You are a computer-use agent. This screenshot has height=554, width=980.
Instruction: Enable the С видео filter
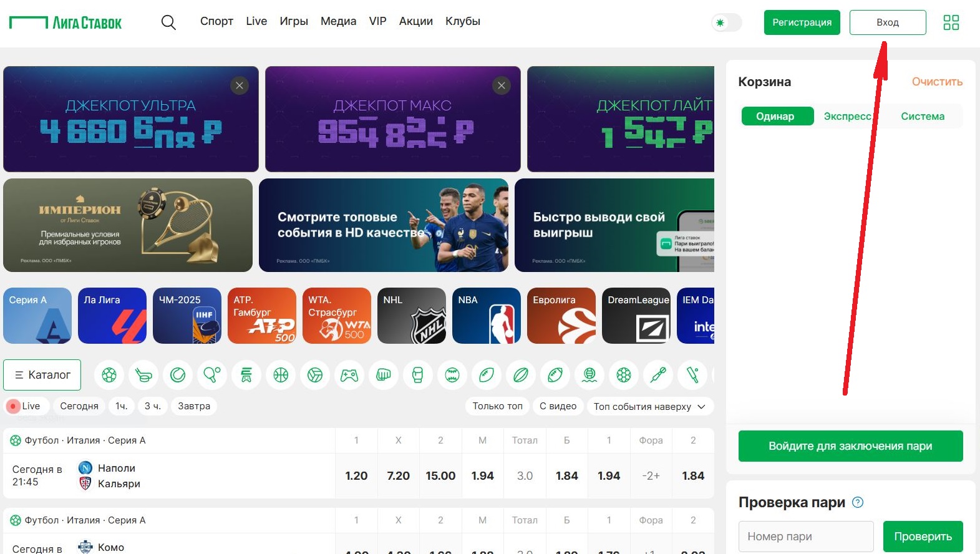[x=558, y=406]
